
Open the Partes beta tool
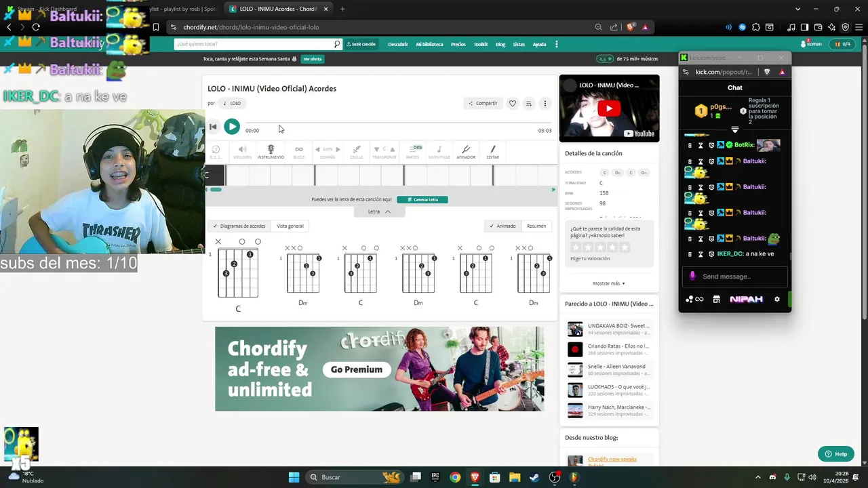(x=412, y=152)
